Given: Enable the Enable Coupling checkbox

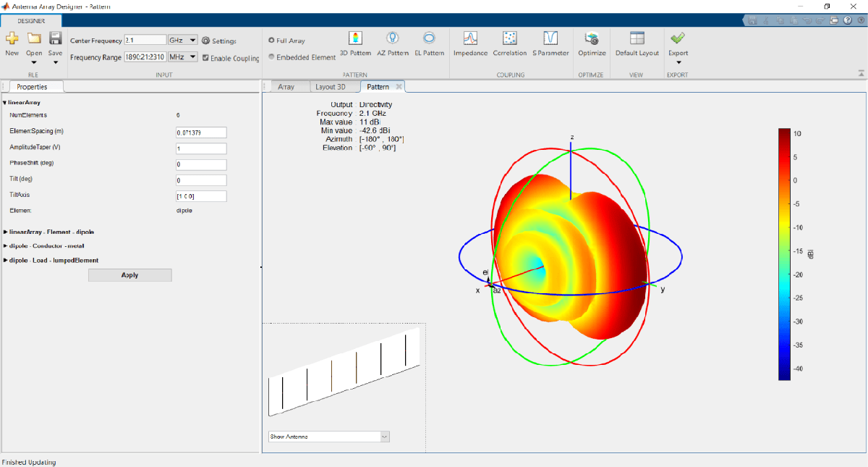Looking at the screenshot, I should (x=206, y=58).
